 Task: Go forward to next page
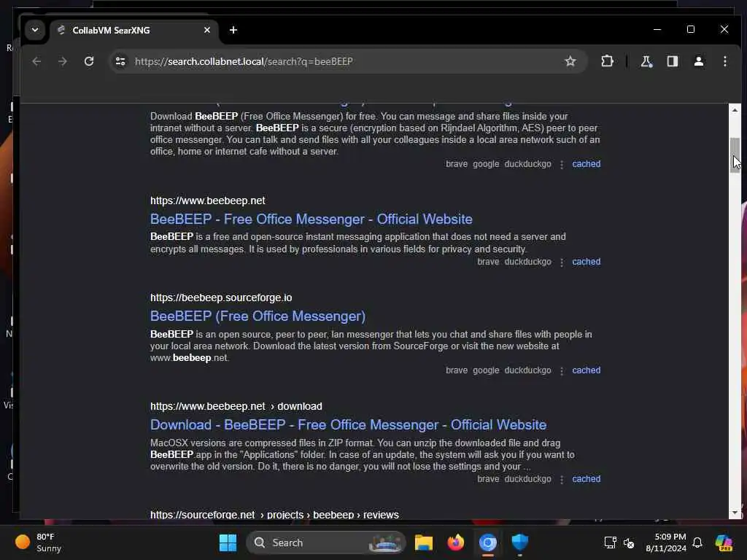[x=63, y=61]
